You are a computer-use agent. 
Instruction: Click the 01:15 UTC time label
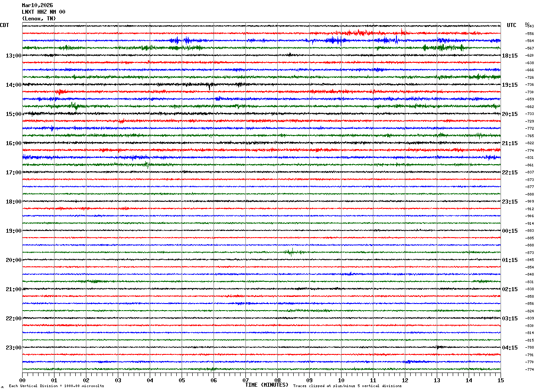(510, 260)
